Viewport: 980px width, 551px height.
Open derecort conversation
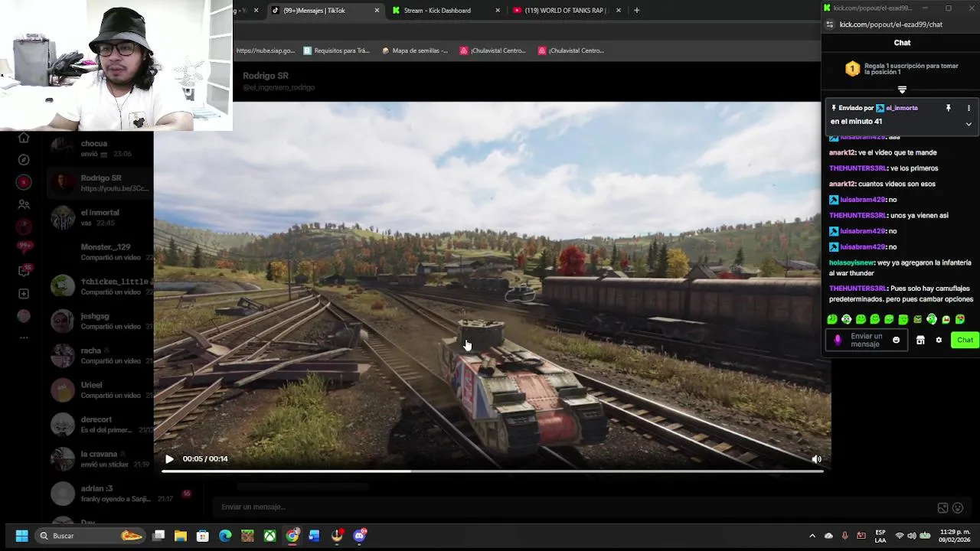point(100,424)
